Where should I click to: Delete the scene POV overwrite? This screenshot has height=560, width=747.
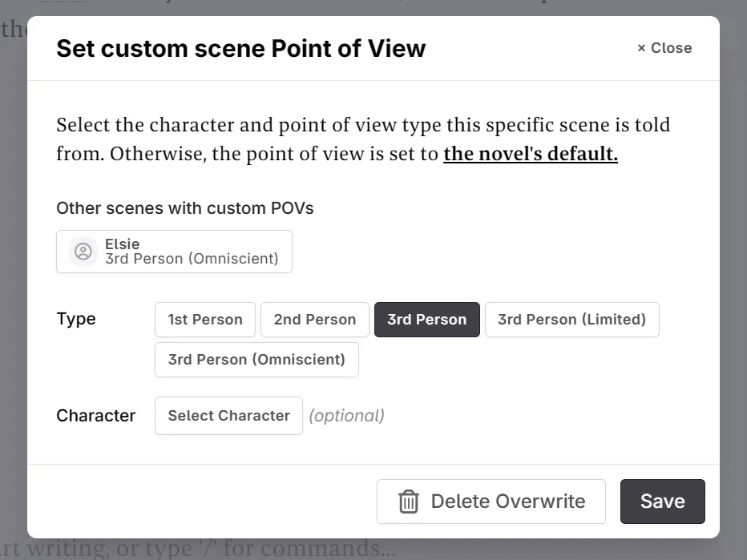(491, 501)
